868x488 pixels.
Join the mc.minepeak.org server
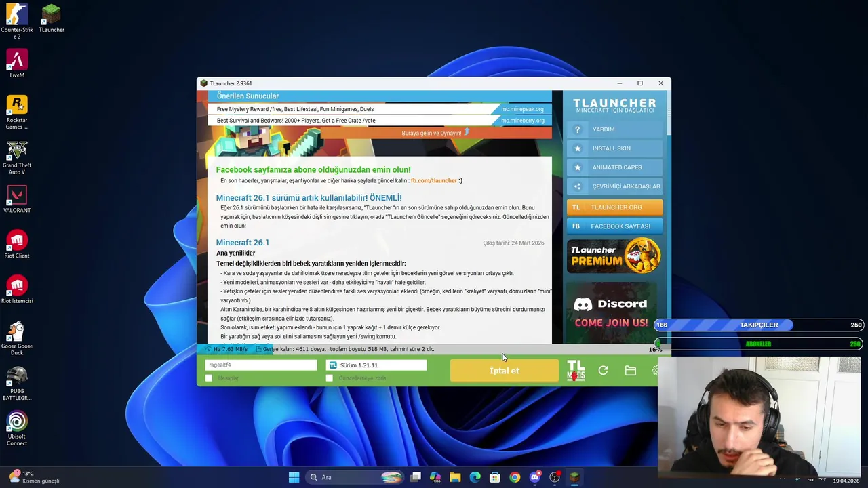coord(522,109)
